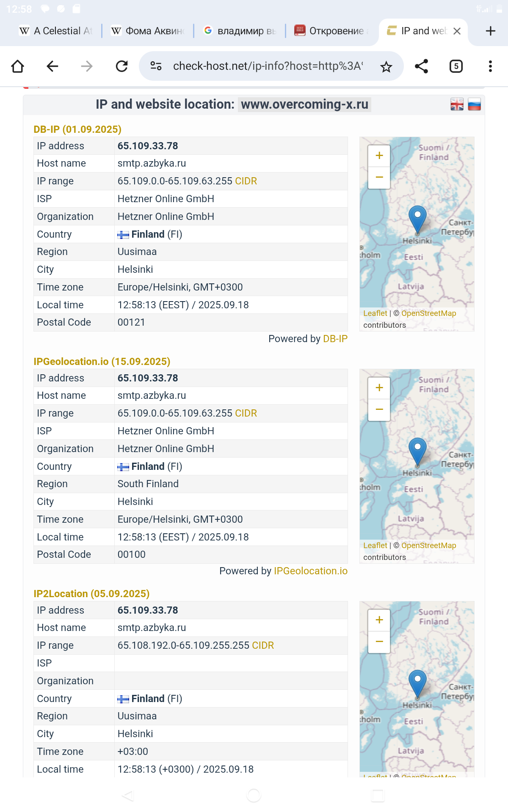508x812 pixels.
Task: Select Hetzner Online GmbH ISP in IPGeolocation.io
Action: (166, 431)
